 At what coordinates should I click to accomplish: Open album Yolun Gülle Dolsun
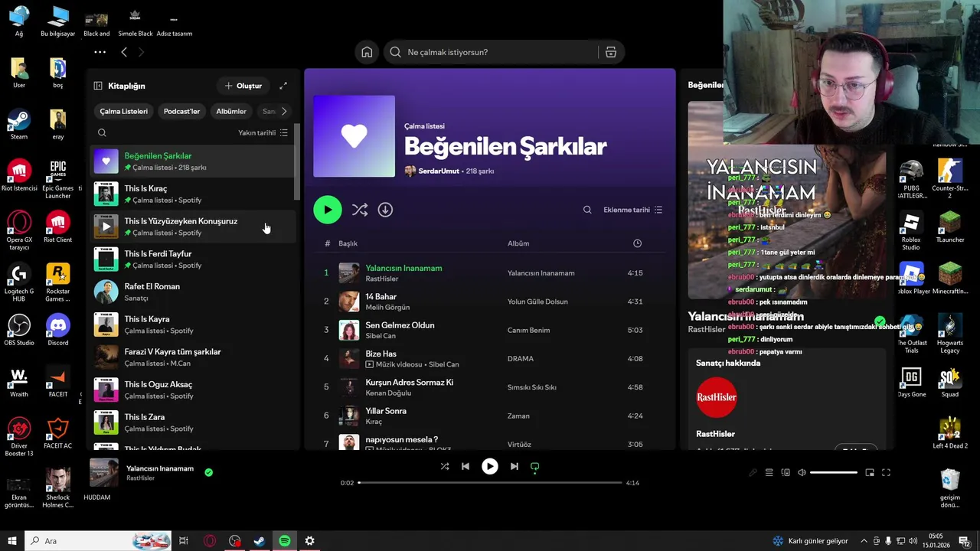click(x=537, y=302)
